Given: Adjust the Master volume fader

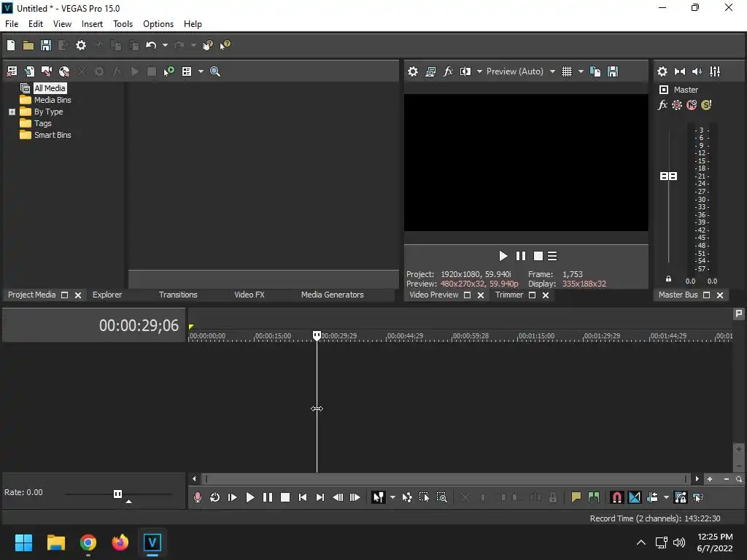Looking at the screenshot, I should (x=668, y=176).
